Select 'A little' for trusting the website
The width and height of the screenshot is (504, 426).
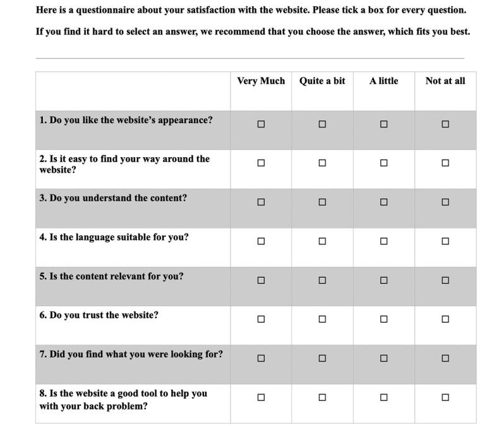(x=384, y=319)
